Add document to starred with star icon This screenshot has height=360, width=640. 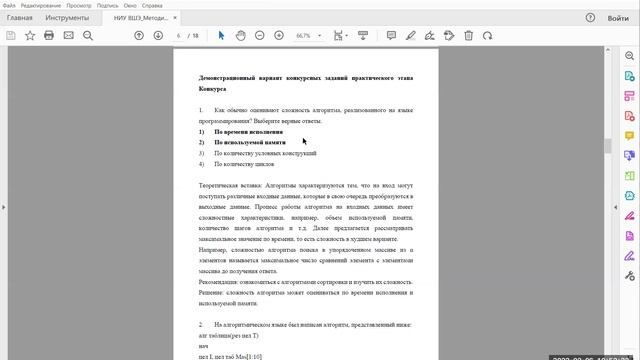point(30,36)
